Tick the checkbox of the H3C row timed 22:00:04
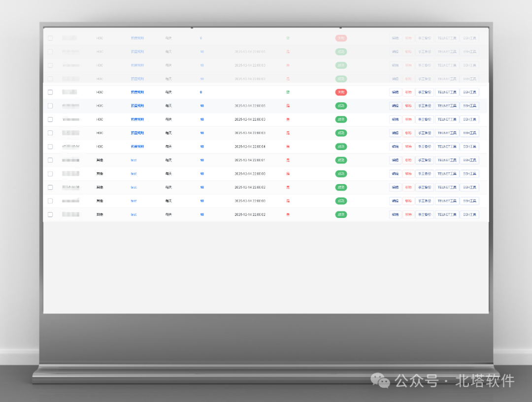Image resolution: width=532 pixels, height=402 pixels. [50, 147]
